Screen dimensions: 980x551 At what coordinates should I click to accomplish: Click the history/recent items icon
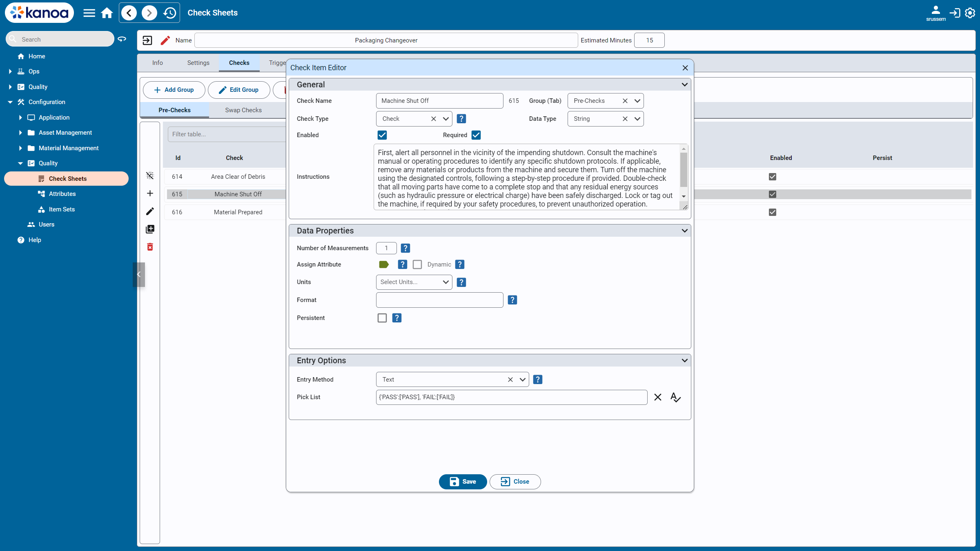170,12
